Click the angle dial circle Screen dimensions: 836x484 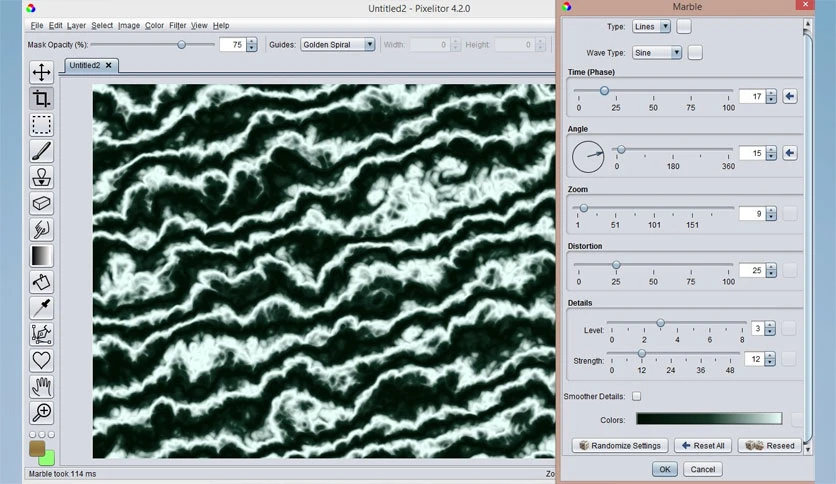pos(588,157)
